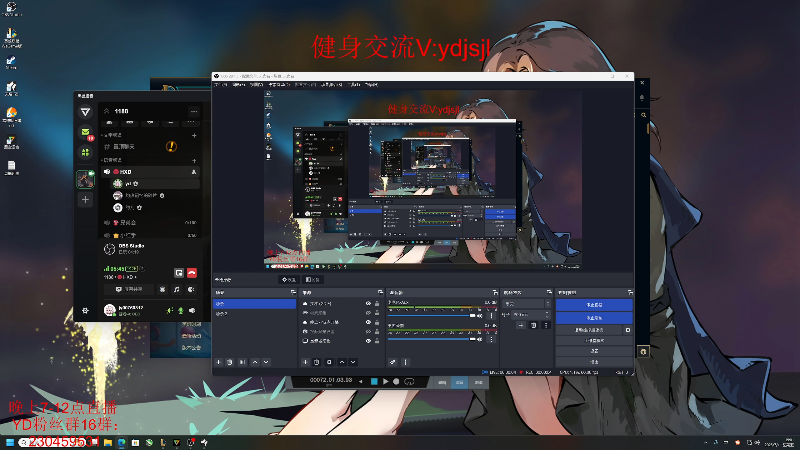Click the search icon in window behind OBS
800x450 pixels.
pos(643,115)
